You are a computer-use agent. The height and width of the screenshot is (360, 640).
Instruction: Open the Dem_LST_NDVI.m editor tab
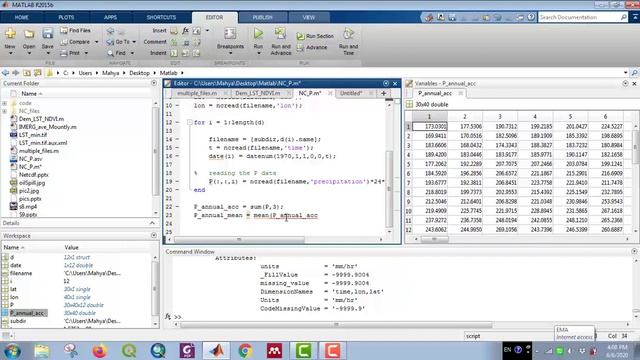258,93
